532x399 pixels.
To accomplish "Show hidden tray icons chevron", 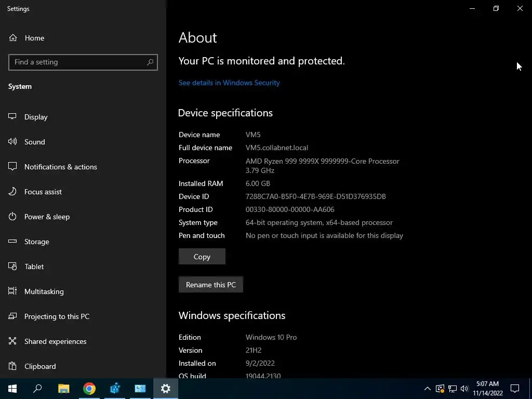I will pos(428,389).
